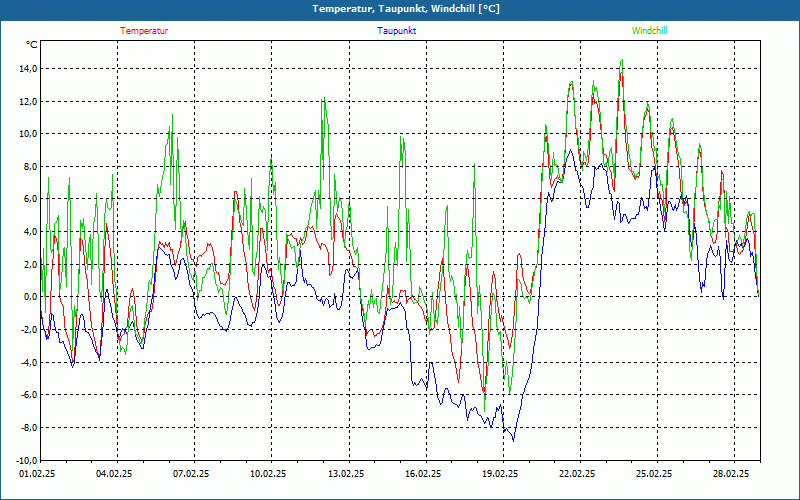Viewport: 800px width, 500px height.
Task: Select the 16.02.25 date label
Action: tap(422, 475)
